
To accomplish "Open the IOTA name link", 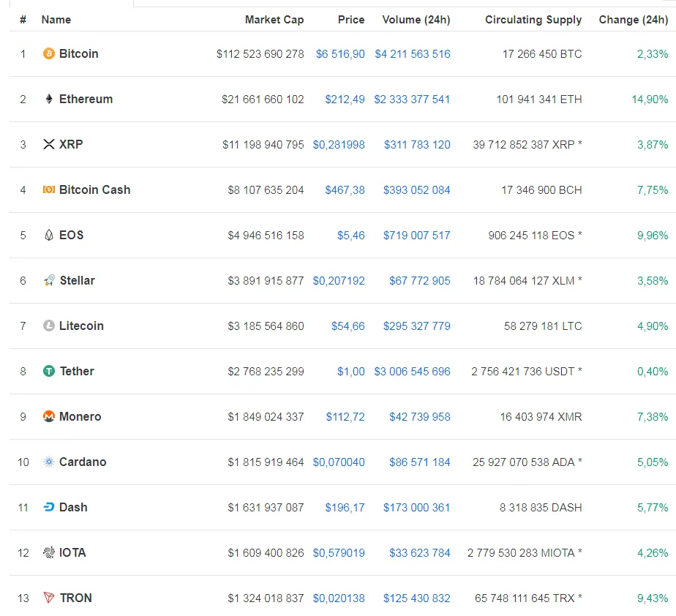I will pyautogui.click(x=72, y=552).
